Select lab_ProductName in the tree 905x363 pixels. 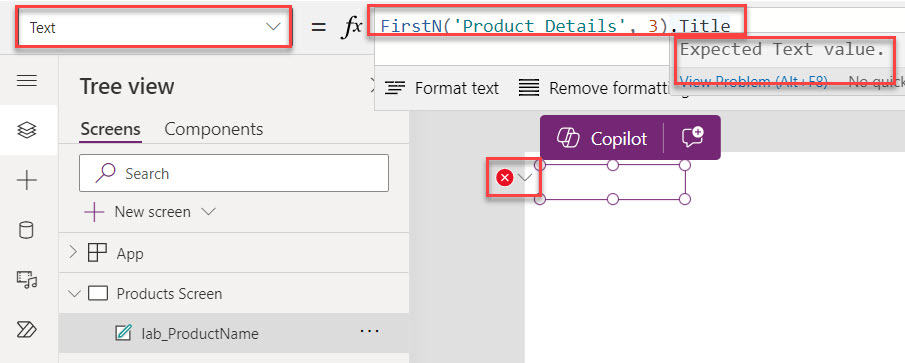coord(200,334)
